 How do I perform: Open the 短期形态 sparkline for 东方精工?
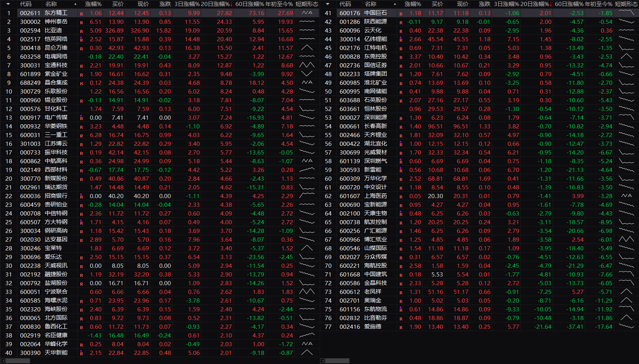[307, 13]
